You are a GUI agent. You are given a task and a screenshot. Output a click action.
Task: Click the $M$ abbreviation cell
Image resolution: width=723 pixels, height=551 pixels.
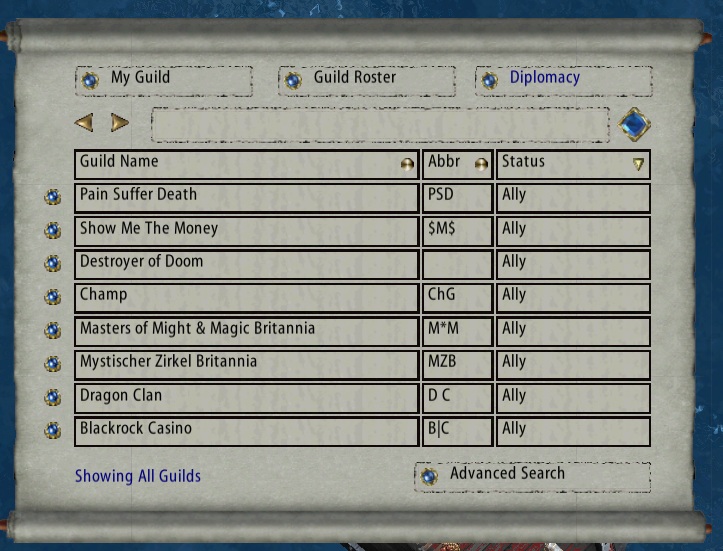457,231
